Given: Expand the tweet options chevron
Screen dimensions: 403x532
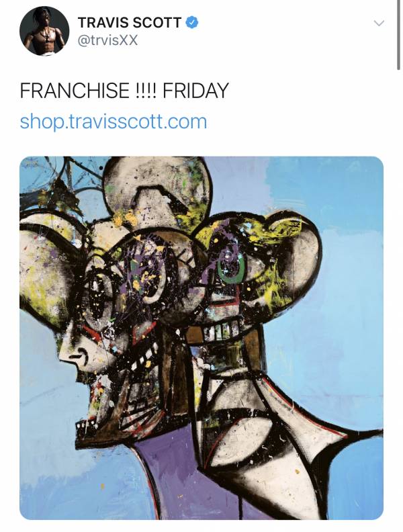Looking at the screenshot, I should [x=379, y=23].
